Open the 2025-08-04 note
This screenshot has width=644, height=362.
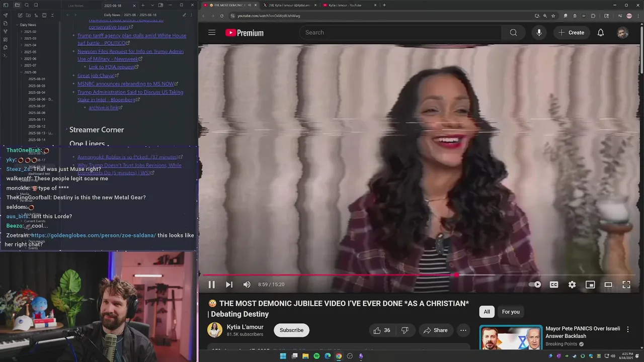click(37, 93)
